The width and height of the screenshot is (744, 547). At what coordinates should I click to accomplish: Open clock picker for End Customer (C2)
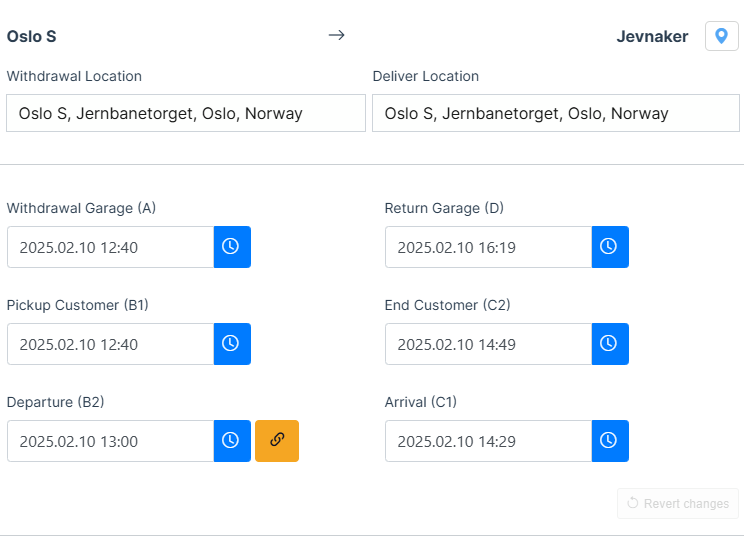pyautogui.click(x=609, y=344)
